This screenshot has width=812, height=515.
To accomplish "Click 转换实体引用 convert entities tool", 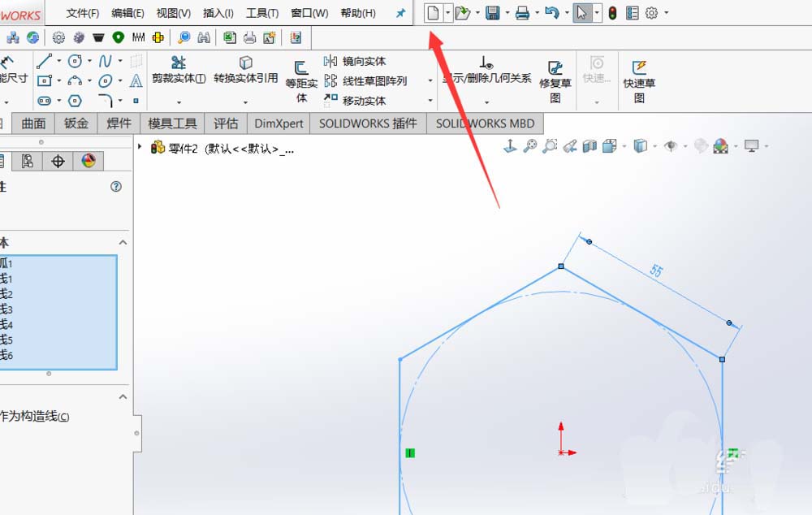I will [x=246, y=69].
